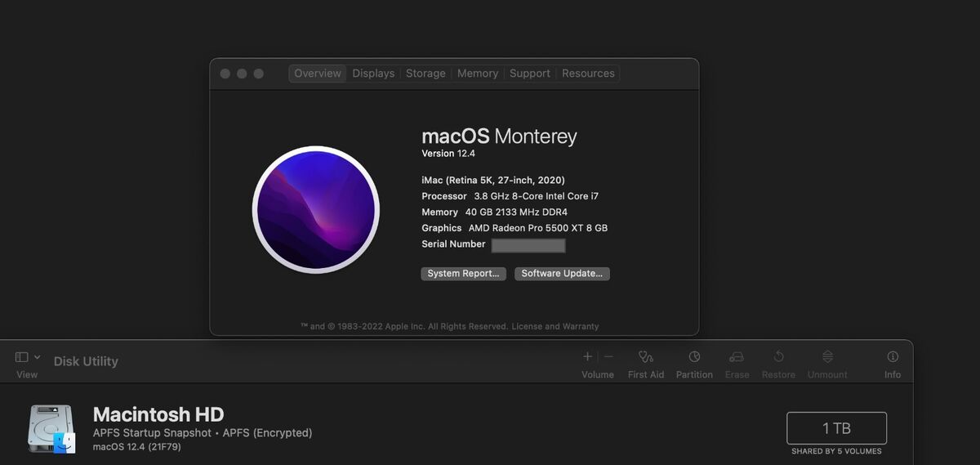Click the 1 TB capacity box
The height and width of the screenshot is (465, 980).
point(836,428)
